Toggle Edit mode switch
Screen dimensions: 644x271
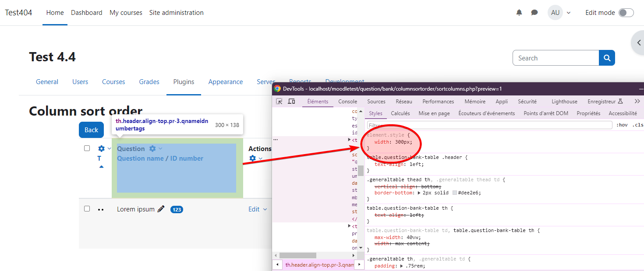626,13
